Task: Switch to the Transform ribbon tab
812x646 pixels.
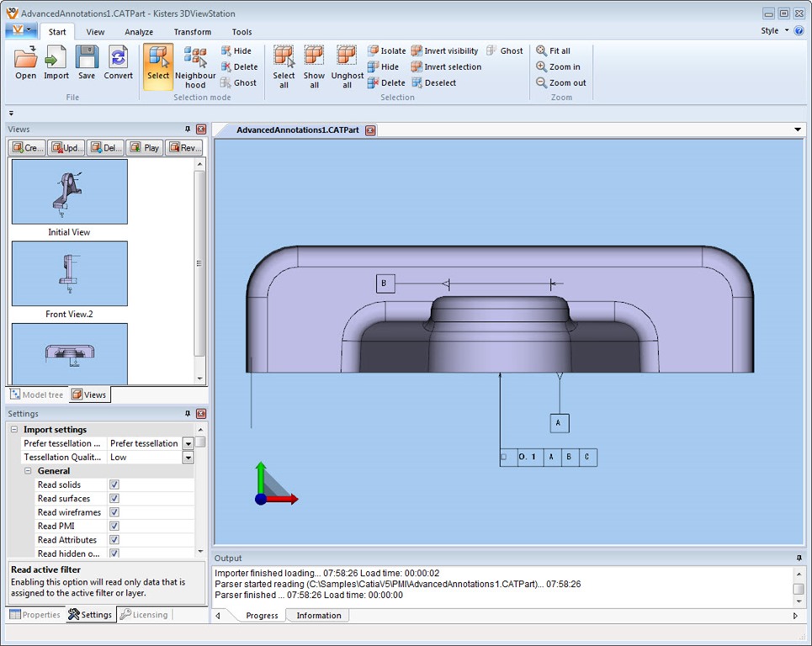Action: pyautogui.click(x=193, y=32)
